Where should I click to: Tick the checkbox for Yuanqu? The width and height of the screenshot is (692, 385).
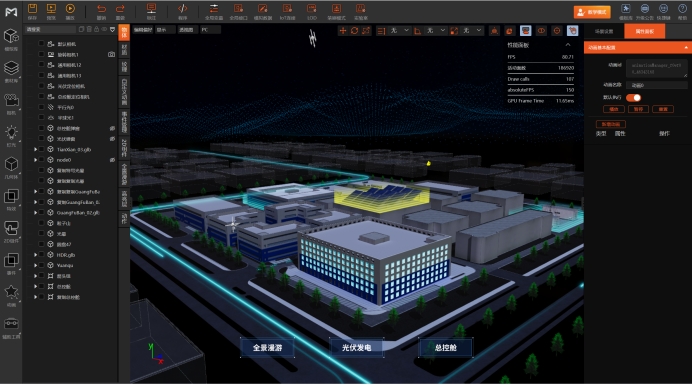41,265
